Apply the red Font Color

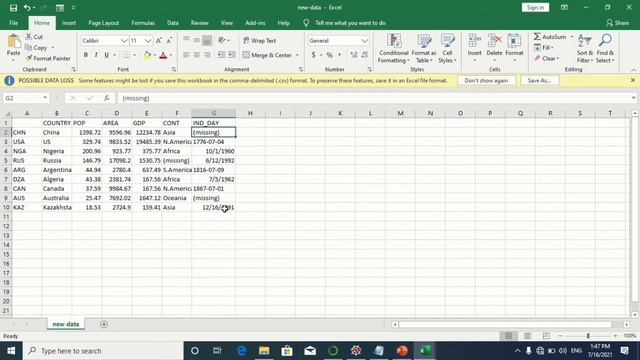point(163,55)
